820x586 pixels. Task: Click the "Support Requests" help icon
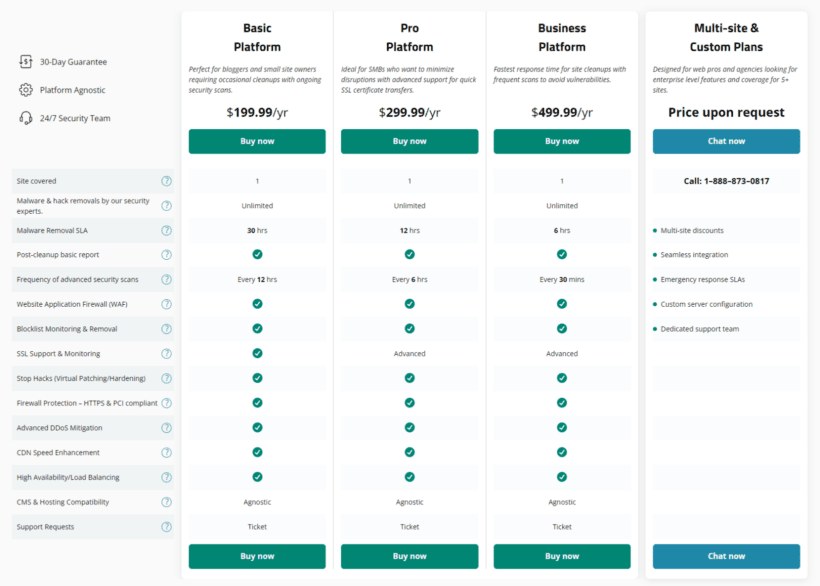[167, 526]
